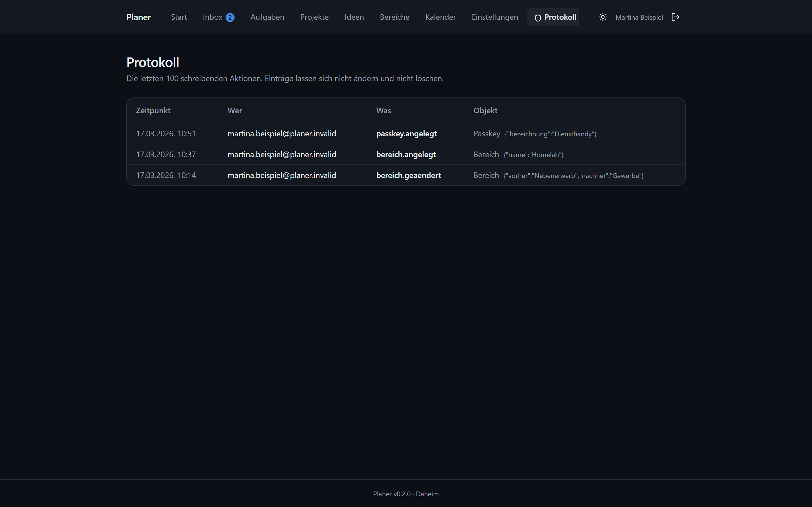Switch to Ideen
Viewport: 812px width, 507px height.
point(354,17)
